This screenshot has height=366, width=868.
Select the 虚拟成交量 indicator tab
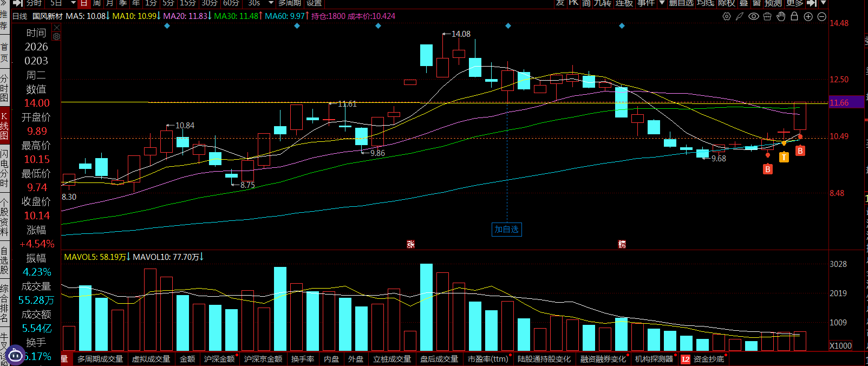point(151,359)
